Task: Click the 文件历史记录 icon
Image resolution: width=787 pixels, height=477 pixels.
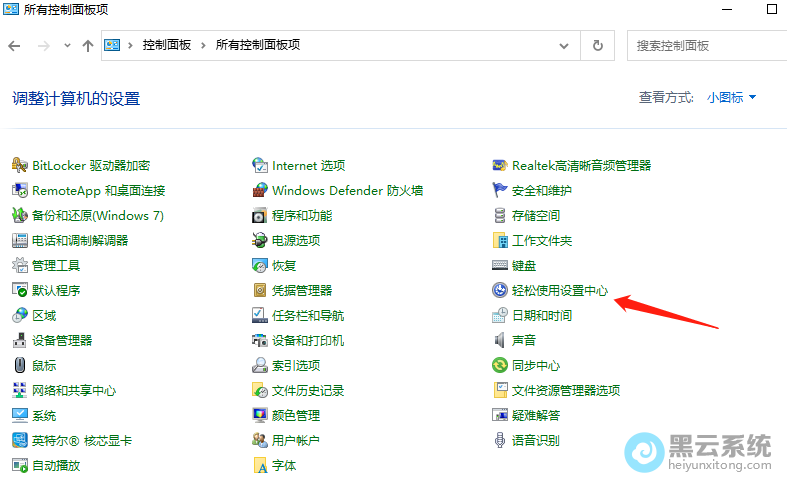Action: [x=259, y=390]
